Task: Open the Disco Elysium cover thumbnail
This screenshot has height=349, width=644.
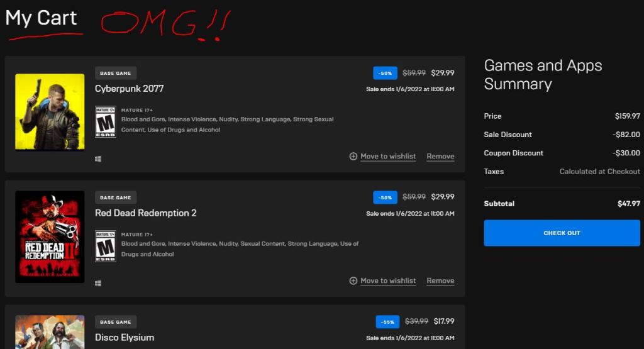Action: [50, 331]
